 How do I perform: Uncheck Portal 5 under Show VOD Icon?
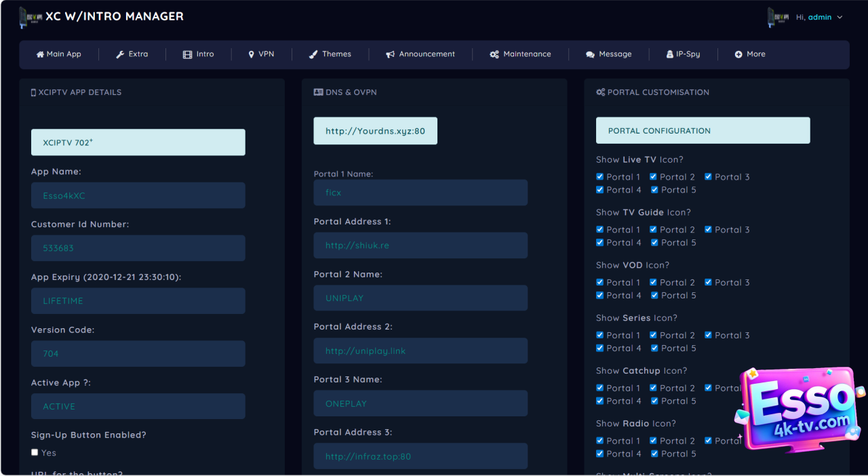654,295
